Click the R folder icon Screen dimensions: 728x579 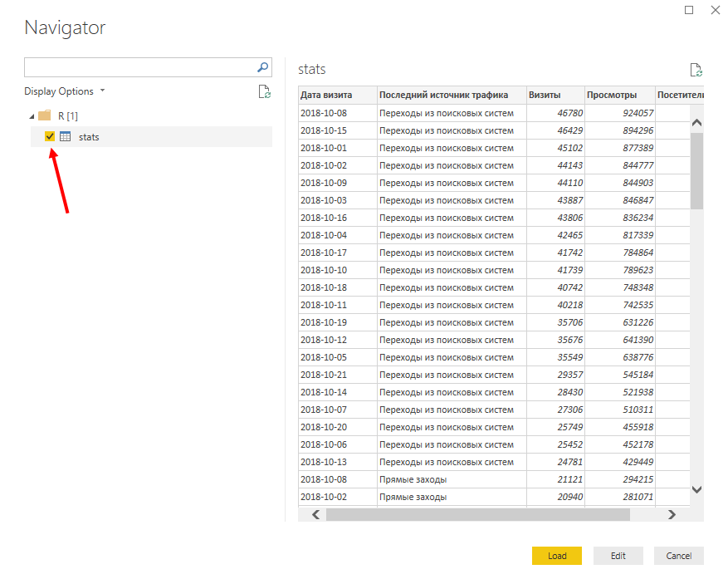pyautogui.click(x=45, y=115)
